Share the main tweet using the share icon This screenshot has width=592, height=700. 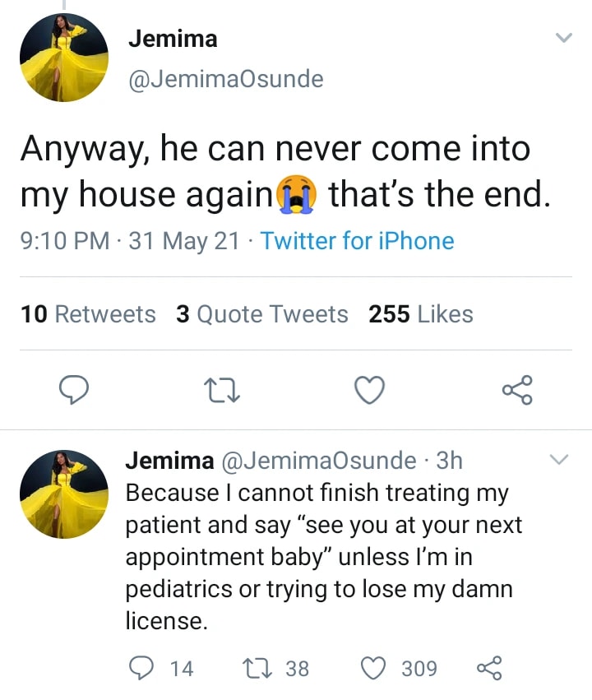(517, 390)
